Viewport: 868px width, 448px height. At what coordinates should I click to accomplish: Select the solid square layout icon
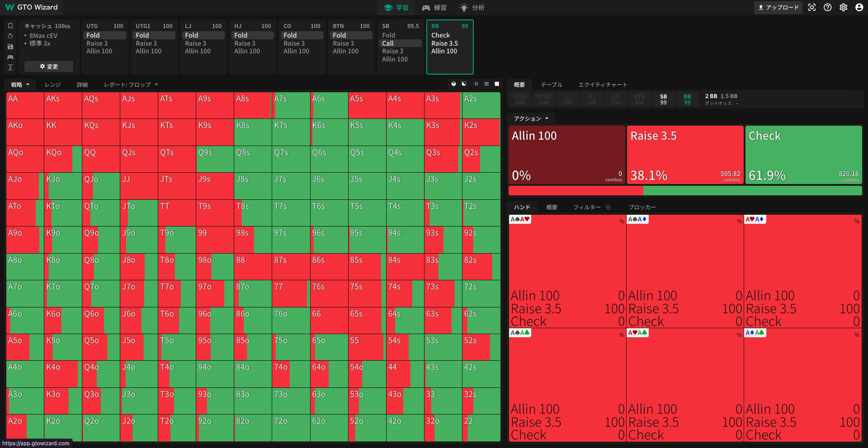pos(497,84)
